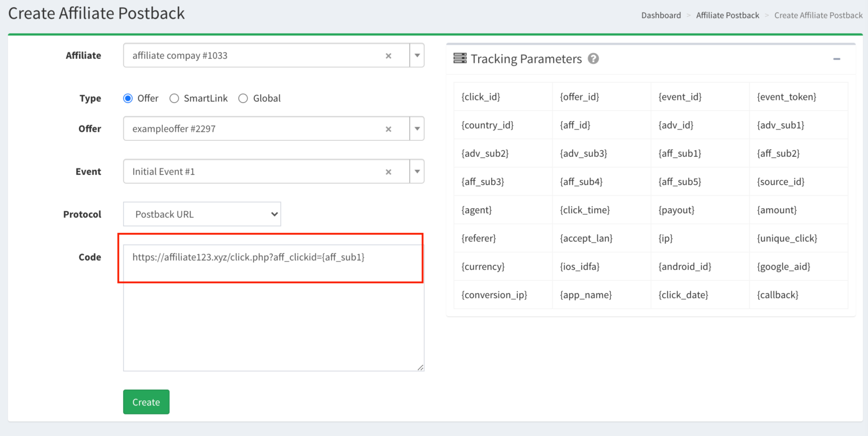Clear the Offer selection with the x icon
Viewport: 868px width, 436px height.
388,129
